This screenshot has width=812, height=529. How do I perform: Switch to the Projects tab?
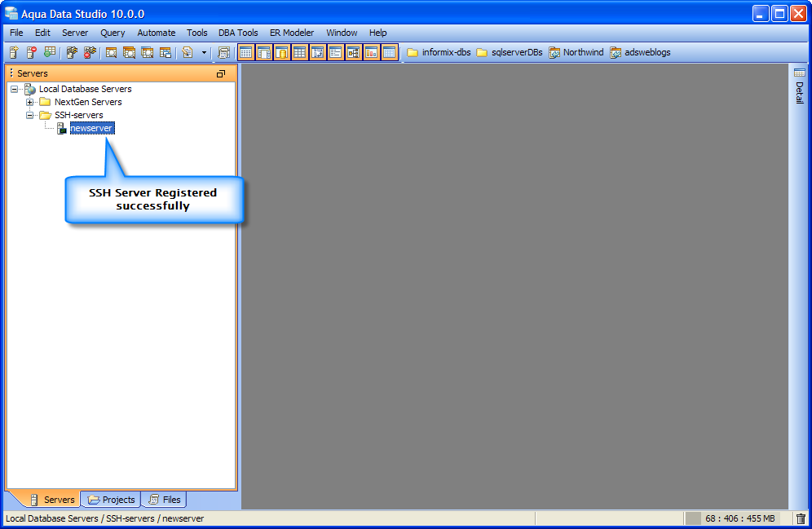click(x=112, y=500)
